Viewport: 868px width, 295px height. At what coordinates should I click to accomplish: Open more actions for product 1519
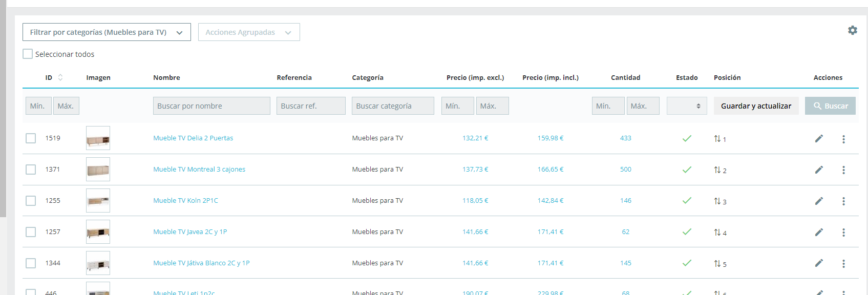point(843,139)
